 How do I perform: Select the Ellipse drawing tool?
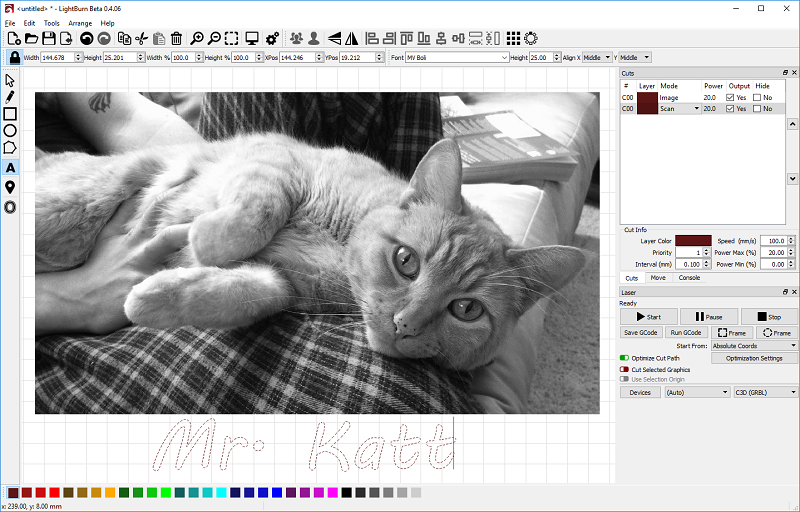tap(10, 131)
